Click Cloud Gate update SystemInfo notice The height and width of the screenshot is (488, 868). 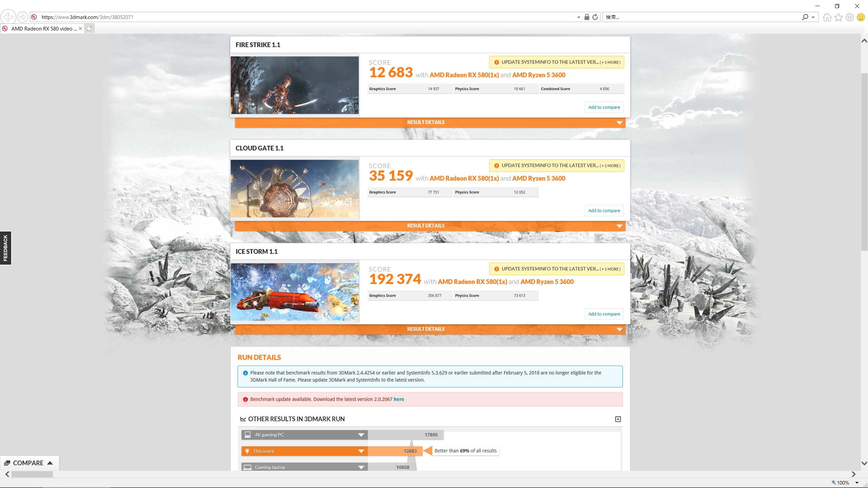coord(556,166)
